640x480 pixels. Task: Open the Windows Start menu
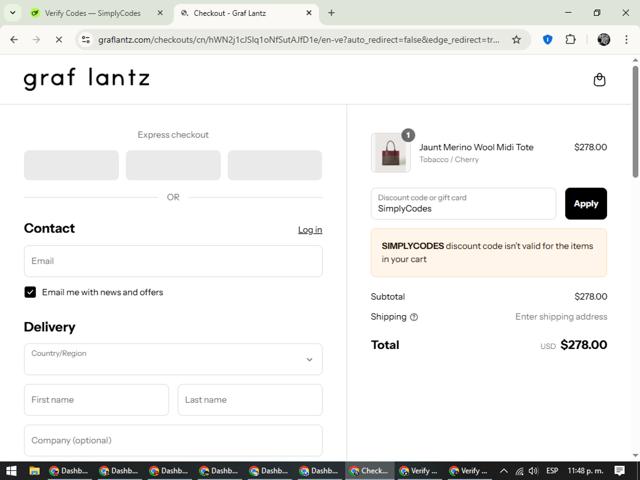(x=11, y=471)
